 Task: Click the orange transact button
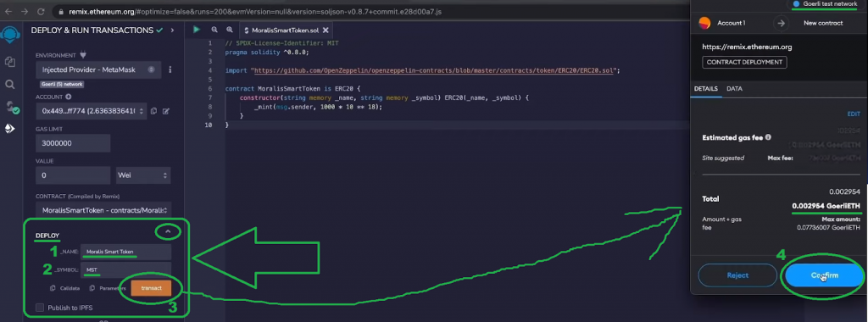[151, 288]
